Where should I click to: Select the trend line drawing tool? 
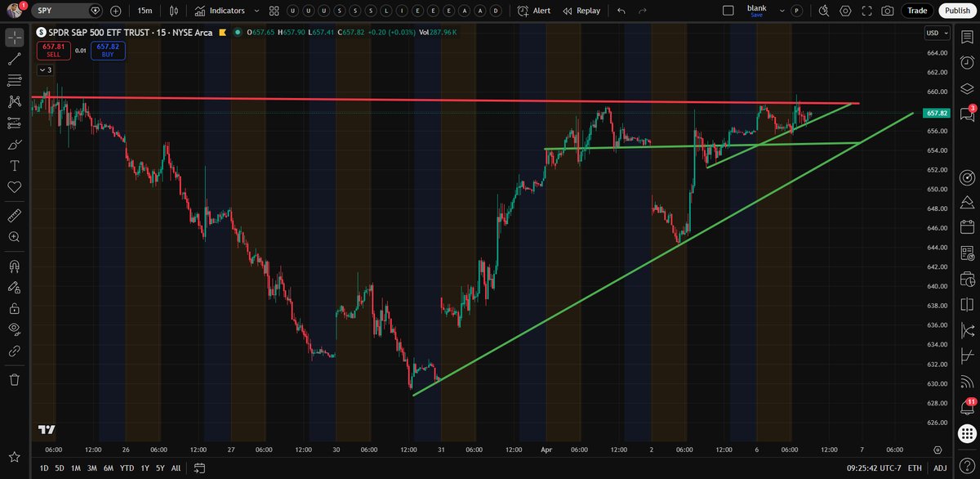point(14,59)
